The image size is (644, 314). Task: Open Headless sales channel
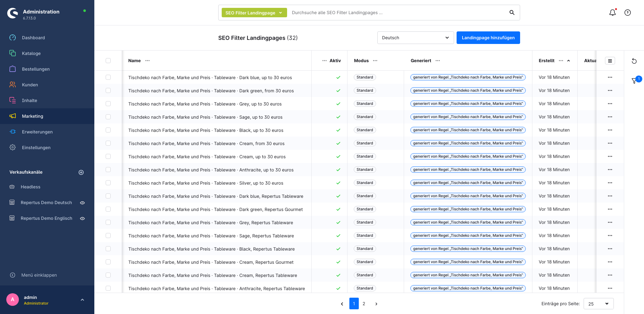pyautogui.click(x=31, y=187)
